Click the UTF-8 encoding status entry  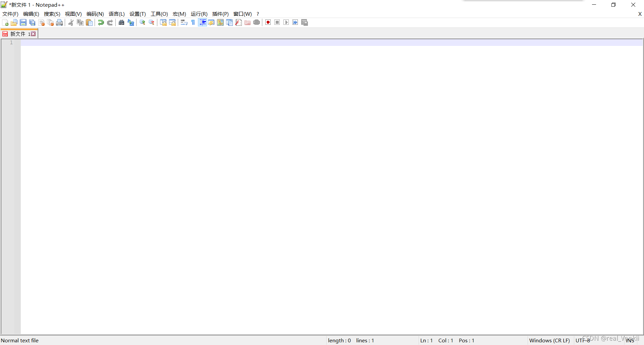583,340
